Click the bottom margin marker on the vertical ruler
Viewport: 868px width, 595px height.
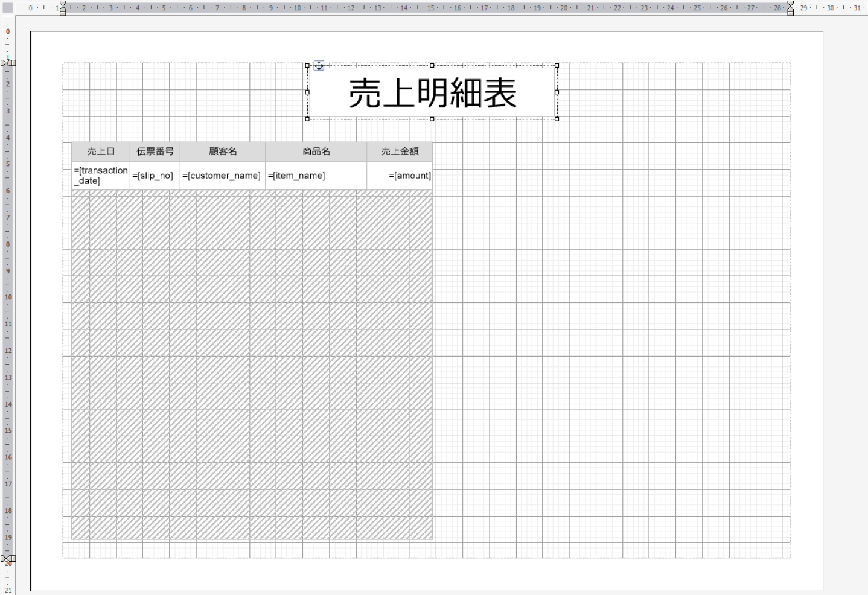pyautogui.click(x=8, y=559)
